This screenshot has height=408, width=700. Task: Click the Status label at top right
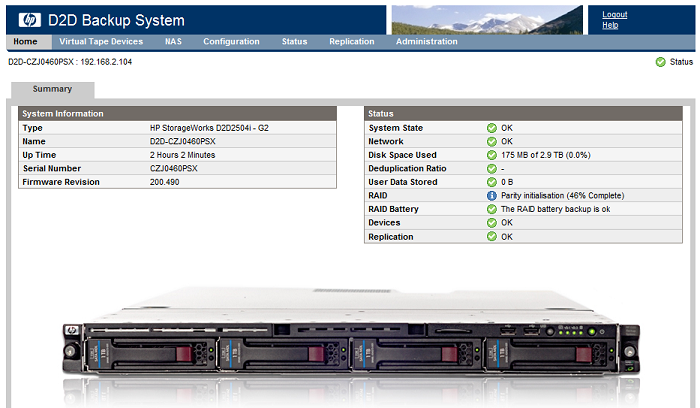pyautogui.click(x=681, y=62)
